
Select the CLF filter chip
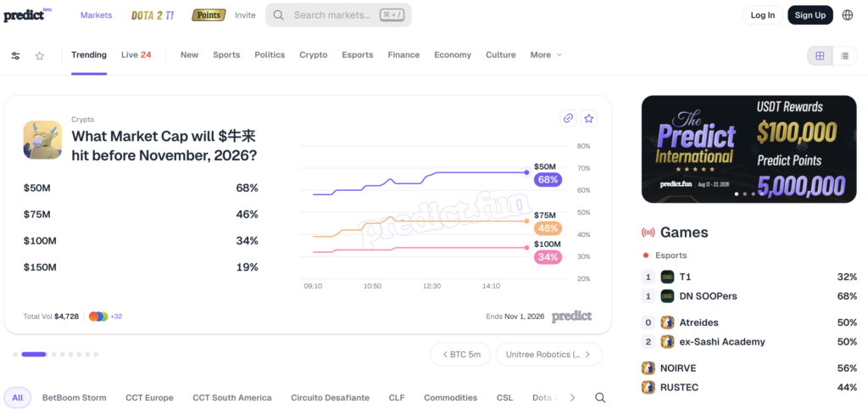tap(397, 397)
